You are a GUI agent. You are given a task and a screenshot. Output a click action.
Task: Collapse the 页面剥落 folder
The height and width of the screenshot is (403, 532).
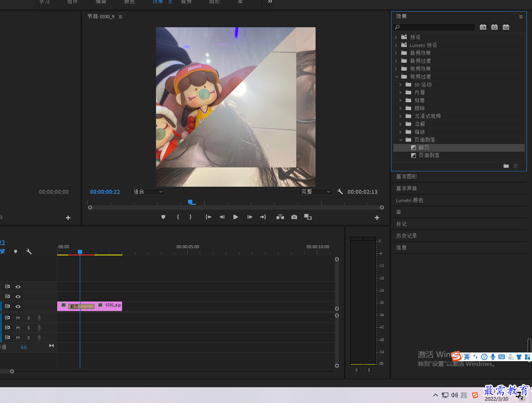click(x=401, y=140)
